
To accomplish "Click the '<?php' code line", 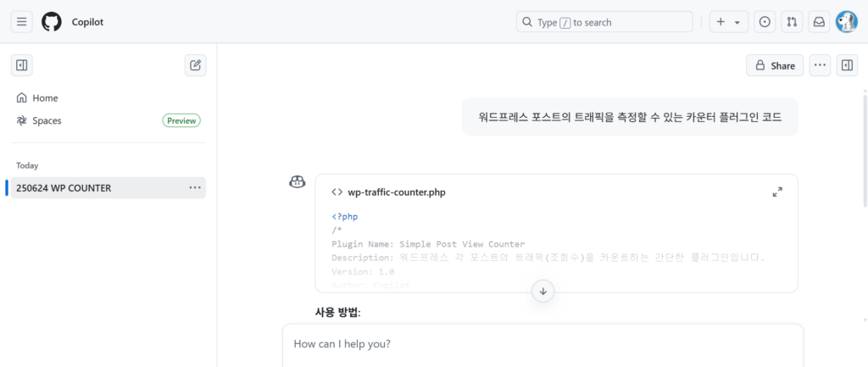I will pos(345,216).
